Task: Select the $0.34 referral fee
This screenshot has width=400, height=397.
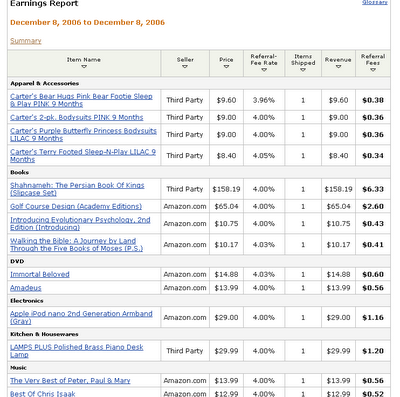Action: tap(373, 156)
